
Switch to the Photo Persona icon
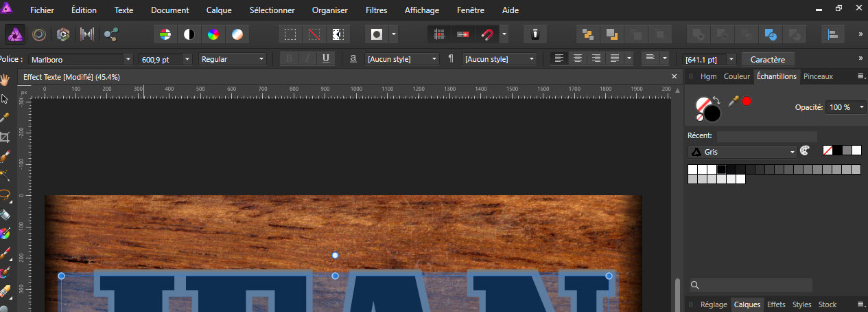click(16, 34)
